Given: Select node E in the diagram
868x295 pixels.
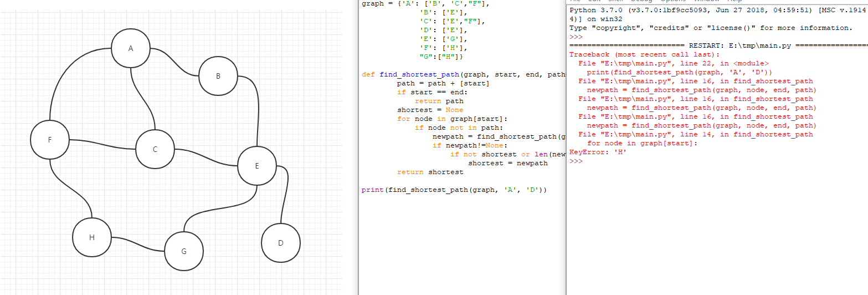Looking at the screenshot, I should pos(257,166).
